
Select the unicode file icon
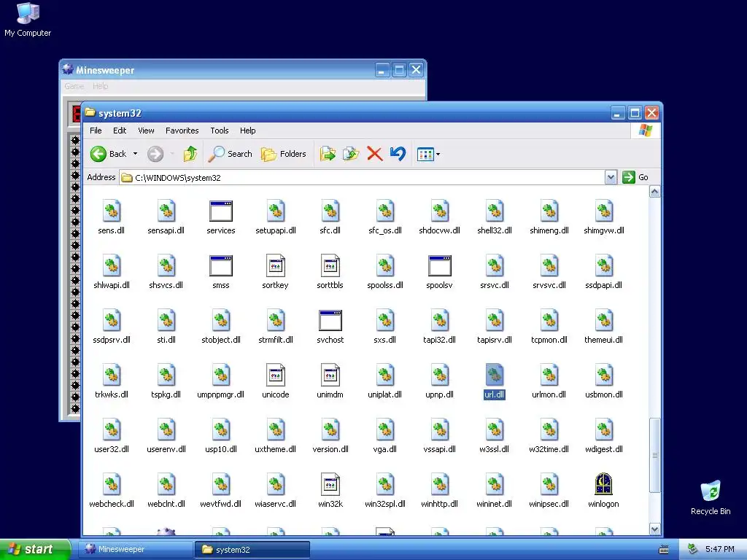275,376
